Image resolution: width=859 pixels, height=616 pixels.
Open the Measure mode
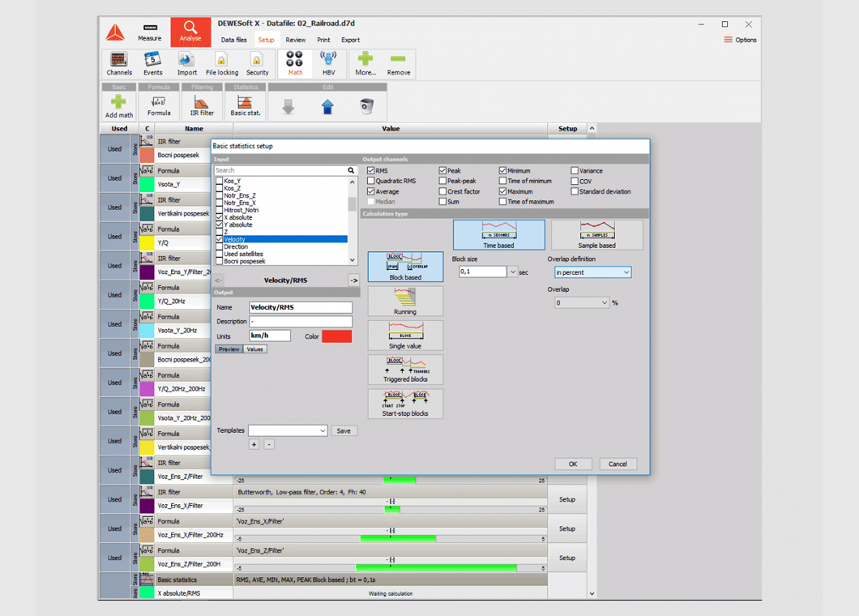pos(150,32)
